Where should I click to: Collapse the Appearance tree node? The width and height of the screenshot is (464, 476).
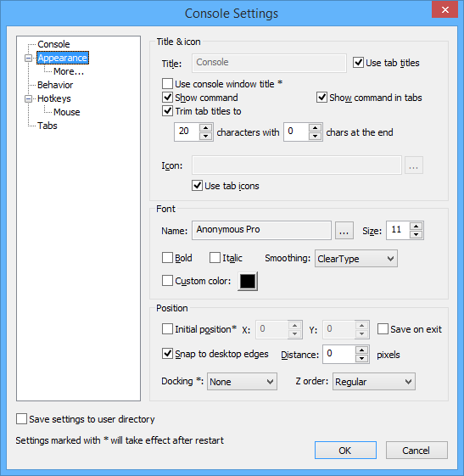pyautogui.click(x=28, y=58)
